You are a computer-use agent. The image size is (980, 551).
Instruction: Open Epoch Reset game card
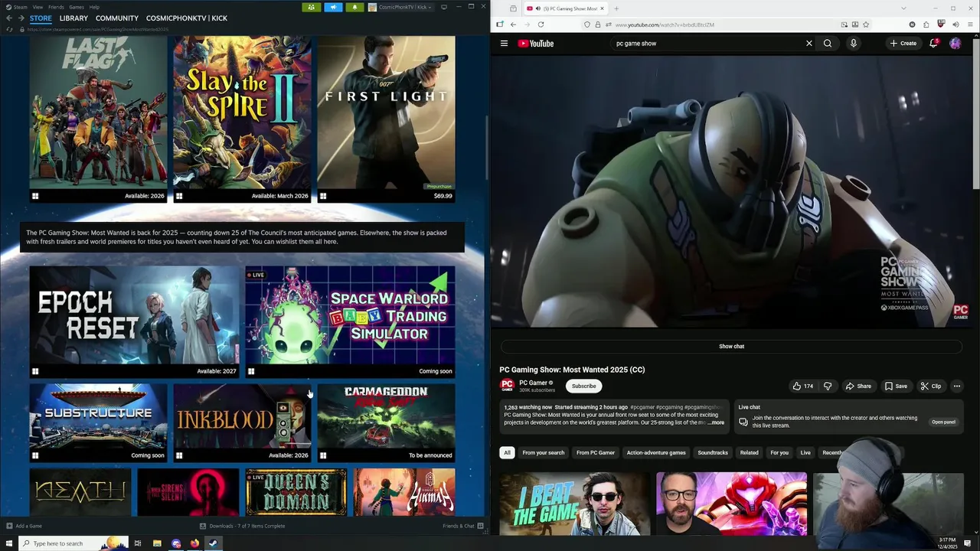134,322
